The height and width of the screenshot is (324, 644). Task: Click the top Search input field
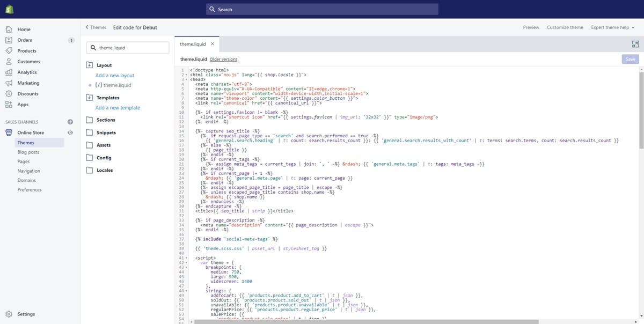point(322,9)
